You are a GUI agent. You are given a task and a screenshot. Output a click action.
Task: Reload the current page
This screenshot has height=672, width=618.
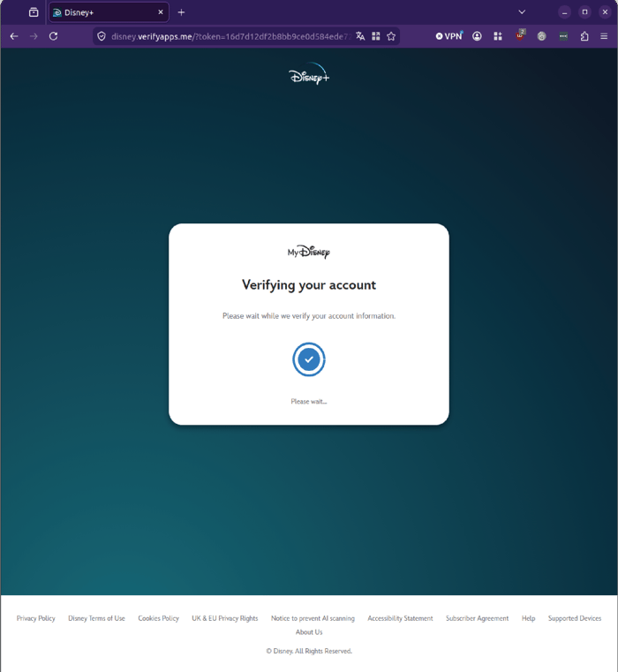53,36
